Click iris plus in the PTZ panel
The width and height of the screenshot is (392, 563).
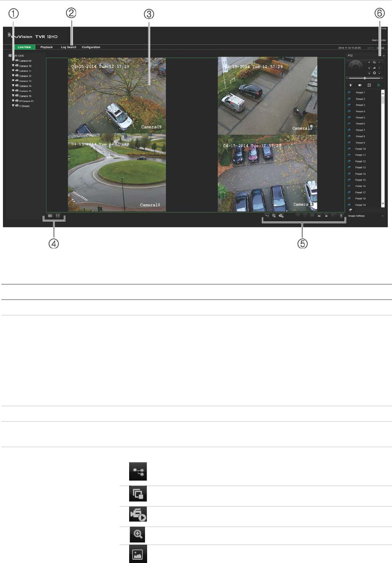(369, 73)
